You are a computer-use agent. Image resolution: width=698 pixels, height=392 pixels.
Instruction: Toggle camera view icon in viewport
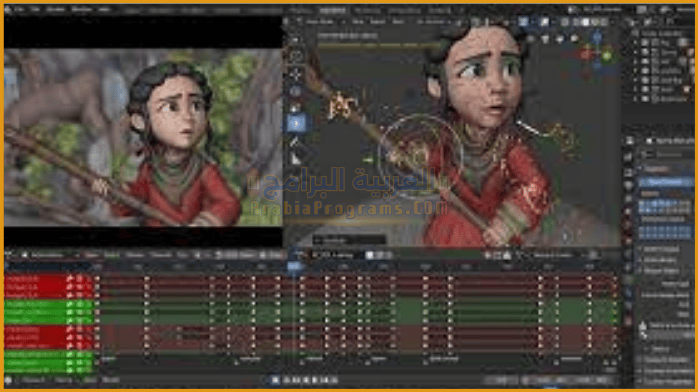pos(560,39)
